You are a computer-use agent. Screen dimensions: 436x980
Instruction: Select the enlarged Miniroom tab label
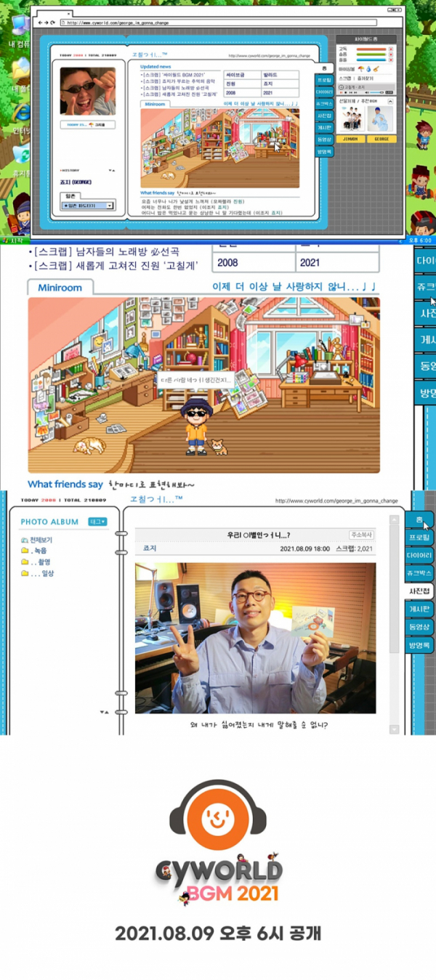pyautogui.click(x=62, y=288)
